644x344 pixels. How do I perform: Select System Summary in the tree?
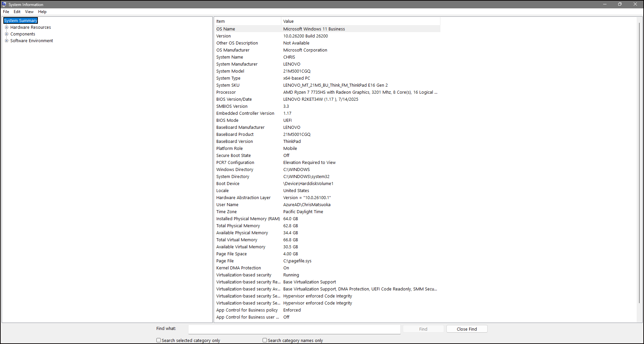click(21, 21)
